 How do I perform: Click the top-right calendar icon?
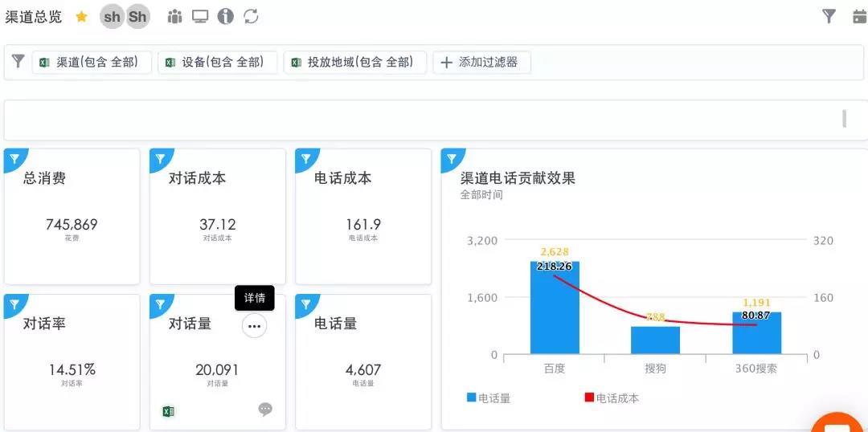coord(860,17)
